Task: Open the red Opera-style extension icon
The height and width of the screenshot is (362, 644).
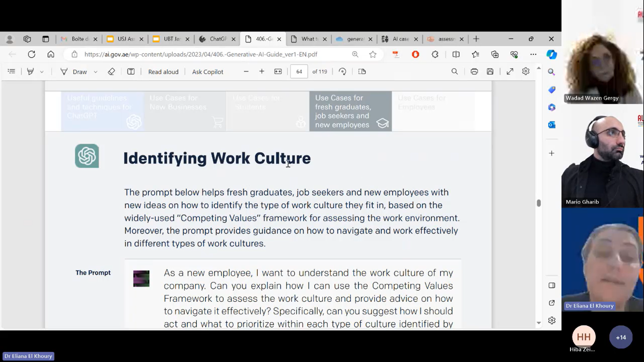Action: tap(416, 54)
